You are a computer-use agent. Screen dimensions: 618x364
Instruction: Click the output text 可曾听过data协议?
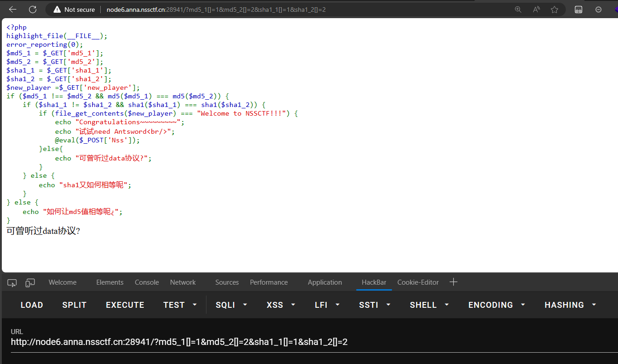(44, 231)
